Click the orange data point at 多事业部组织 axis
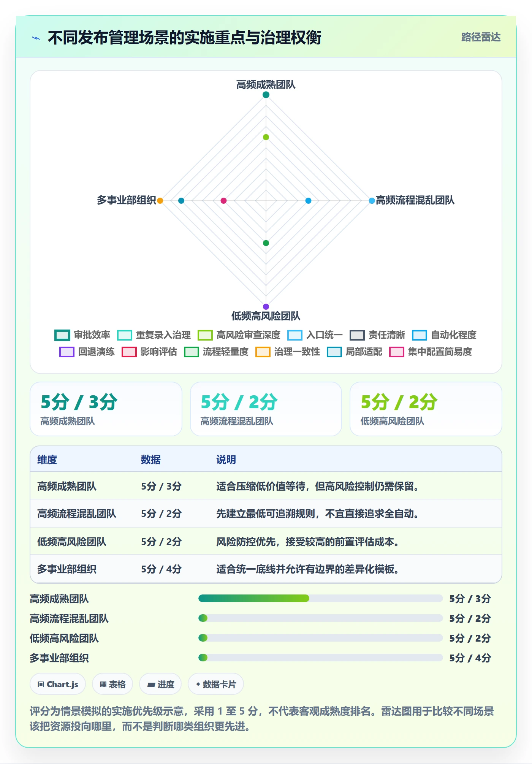532x764 pixels. tap(160, 201)
